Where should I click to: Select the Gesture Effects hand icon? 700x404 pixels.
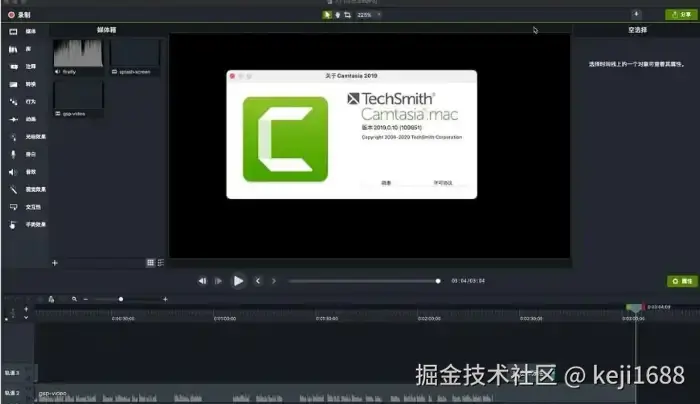click(13, 225)
